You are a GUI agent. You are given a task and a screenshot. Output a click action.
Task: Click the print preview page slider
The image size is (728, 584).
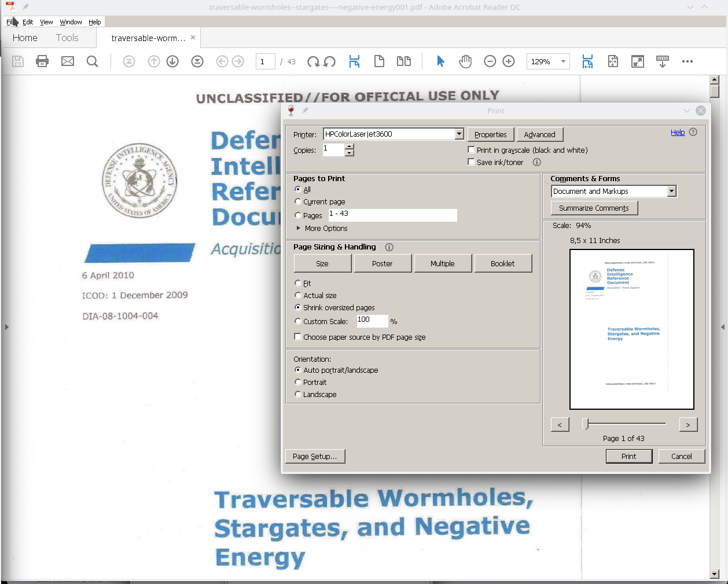click(x=625, y=424)
